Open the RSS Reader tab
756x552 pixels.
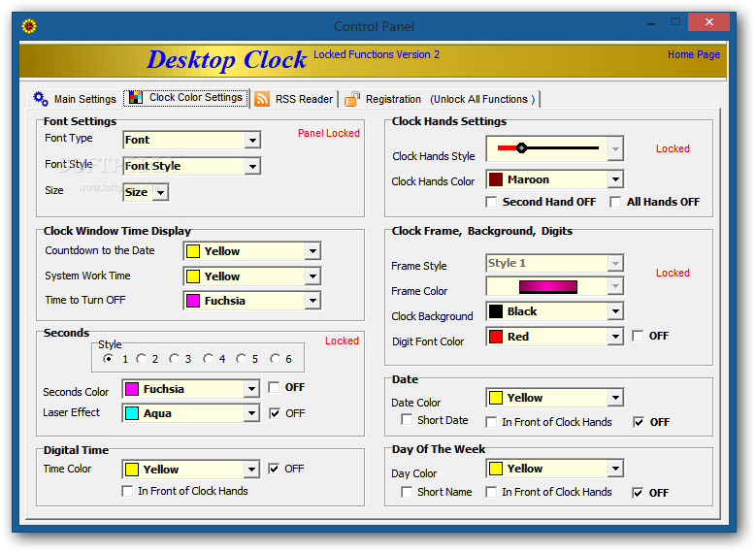(x=294, y=99)
